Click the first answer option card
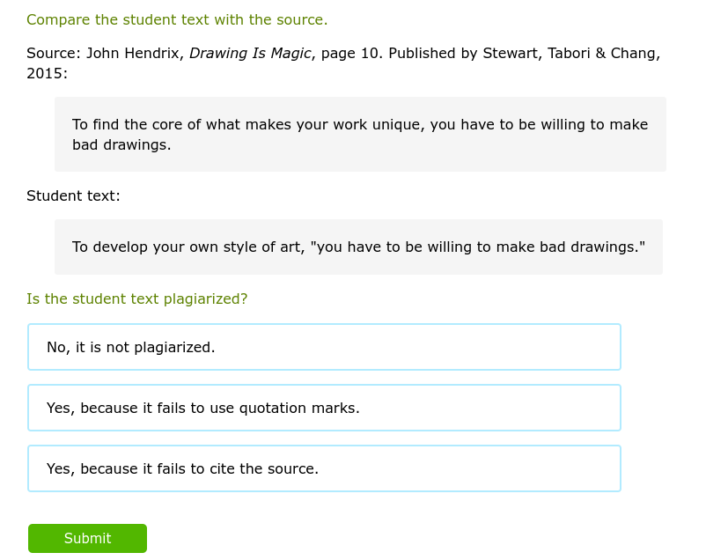Image resolution: width=728 pixels, height=560 pixels. point(324,347)
